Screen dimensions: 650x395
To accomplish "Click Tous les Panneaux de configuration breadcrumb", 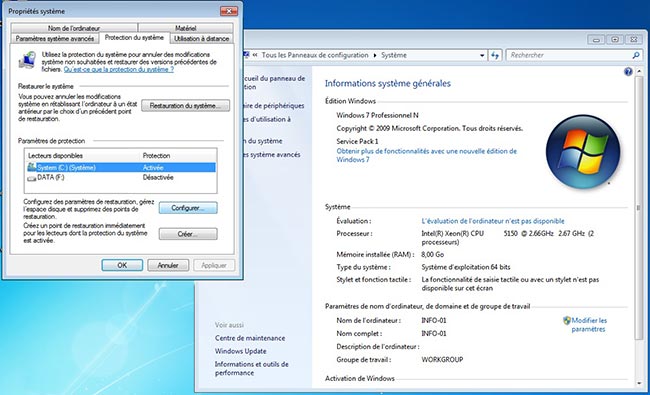I will click(315, 55).
